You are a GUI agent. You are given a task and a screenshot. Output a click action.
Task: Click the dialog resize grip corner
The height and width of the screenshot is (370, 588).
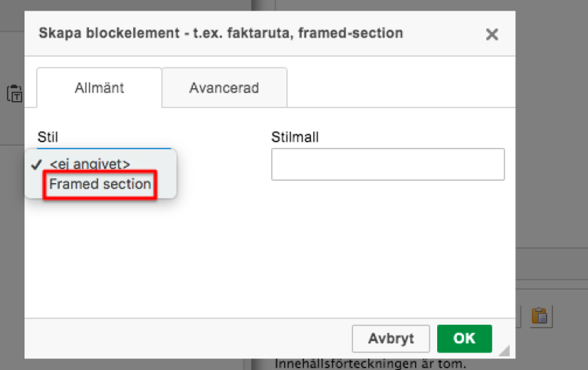click(x=505, y=350)
